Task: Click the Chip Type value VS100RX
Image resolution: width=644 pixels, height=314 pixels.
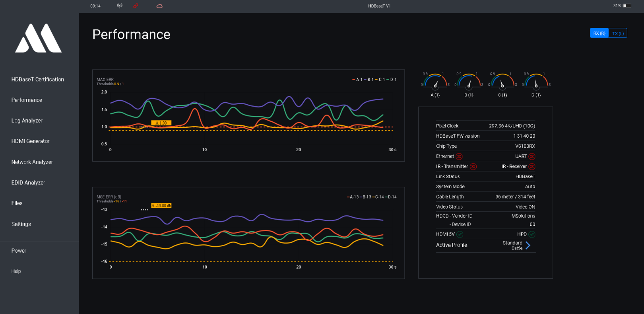Action: pos(525,146)
